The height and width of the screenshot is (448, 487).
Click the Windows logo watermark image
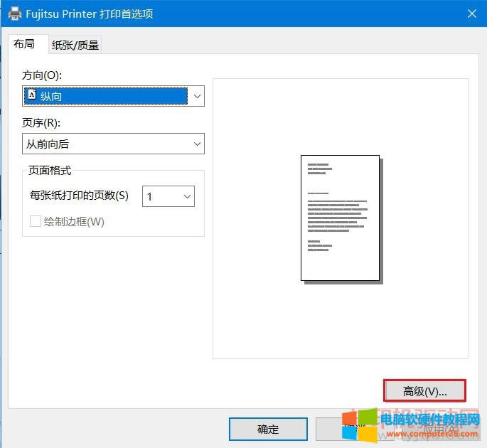point(360,425)
